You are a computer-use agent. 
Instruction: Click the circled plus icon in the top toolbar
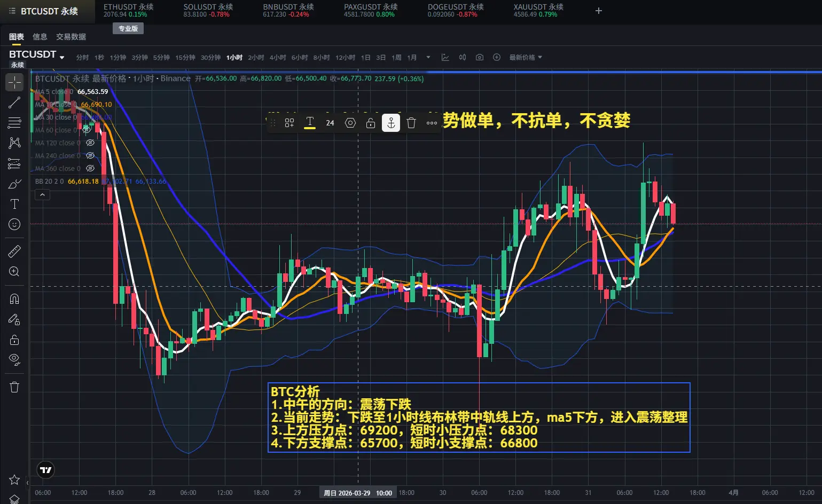click(497, 57)
